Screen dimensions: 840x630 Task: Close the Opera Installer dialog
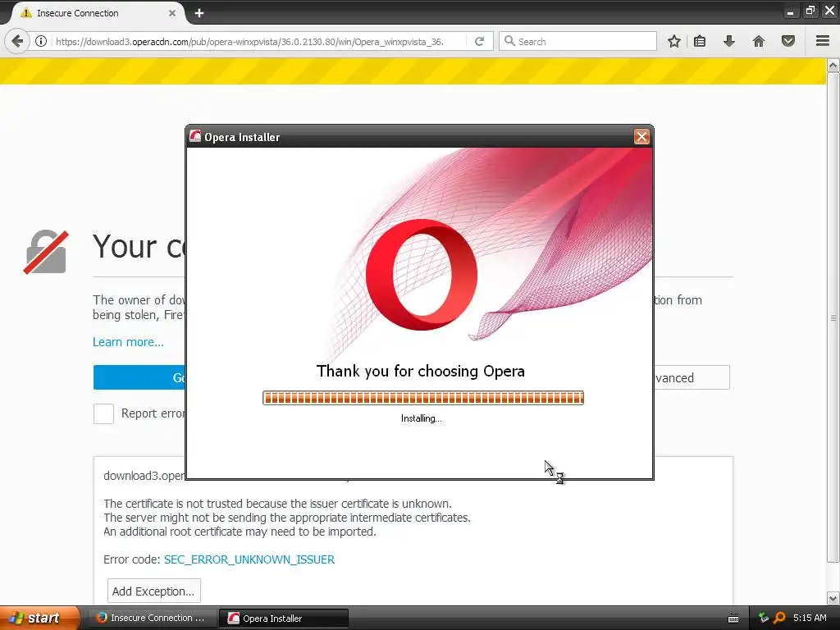pos(641,137)
